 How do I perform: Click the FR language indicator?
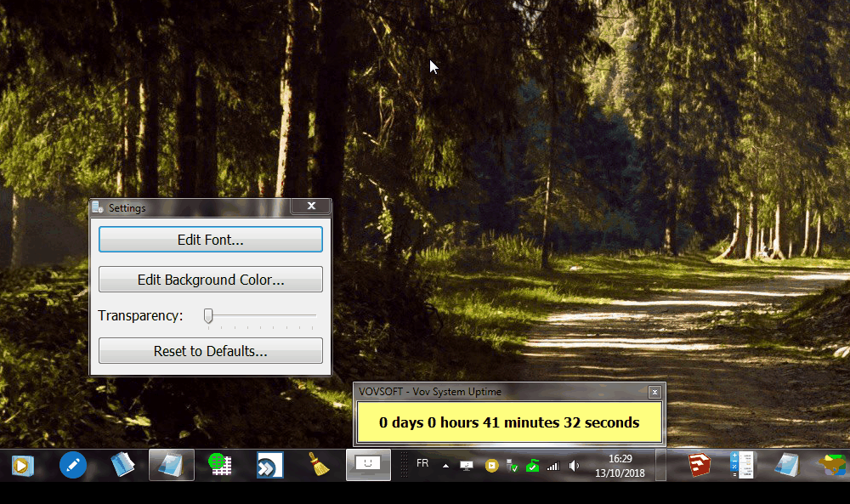[x=422, y=463]
